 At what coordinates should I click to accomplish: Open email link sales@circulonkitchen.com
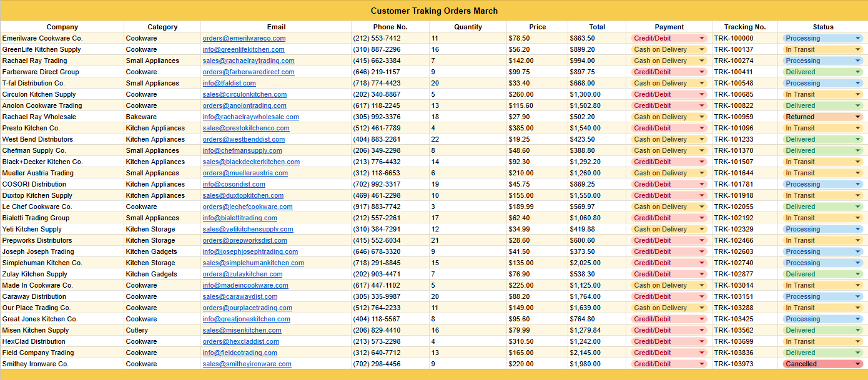tap(245, 94)
